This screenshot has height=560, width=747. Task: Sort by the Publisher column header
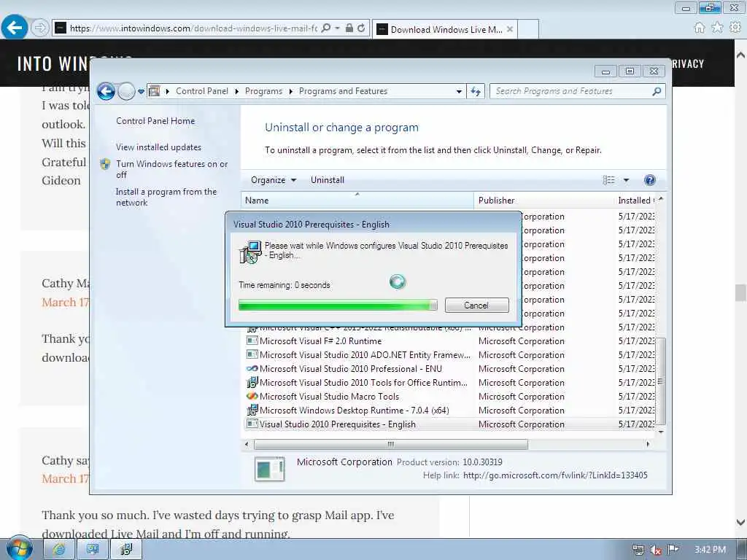(x=543, y=201)
